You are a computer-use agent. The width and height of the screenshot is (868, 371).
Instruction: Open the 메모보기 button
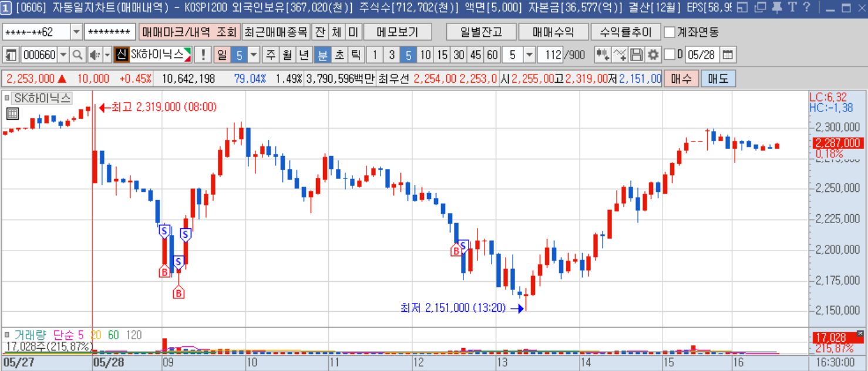click(x=398, y=32)
